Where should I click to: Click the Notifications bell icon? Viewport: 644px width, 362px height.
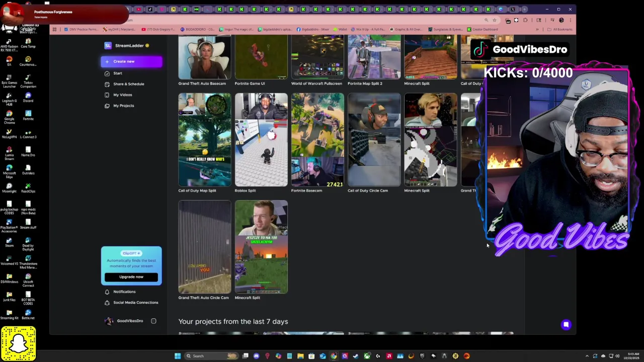click(107, 292)
